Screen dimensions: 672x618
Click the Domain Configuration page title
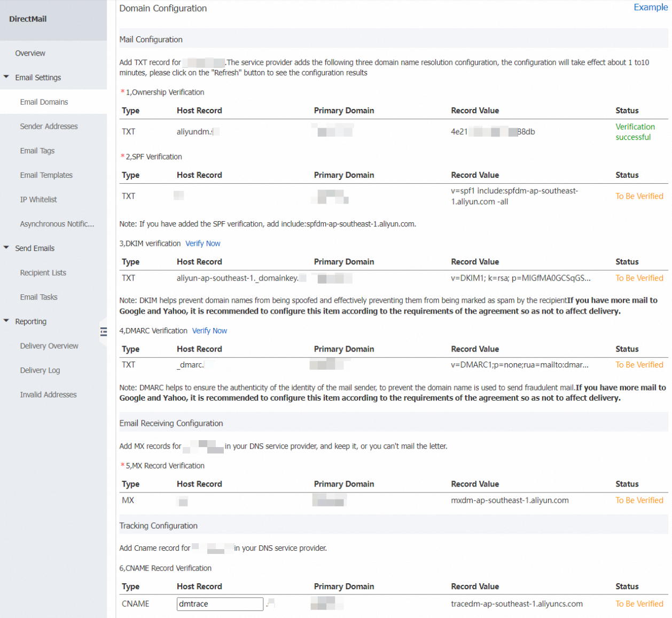163,9
